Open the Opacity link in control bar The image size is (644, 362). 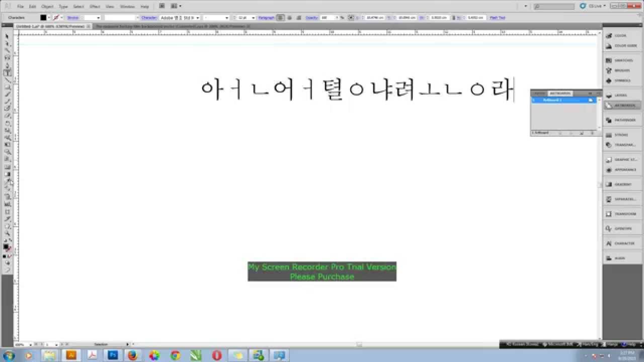point(312,18)
